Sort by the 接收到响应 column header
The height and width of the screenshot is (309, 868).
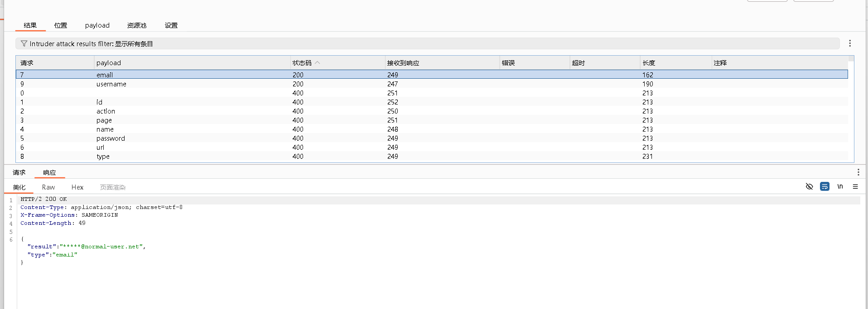click(442, 63)
